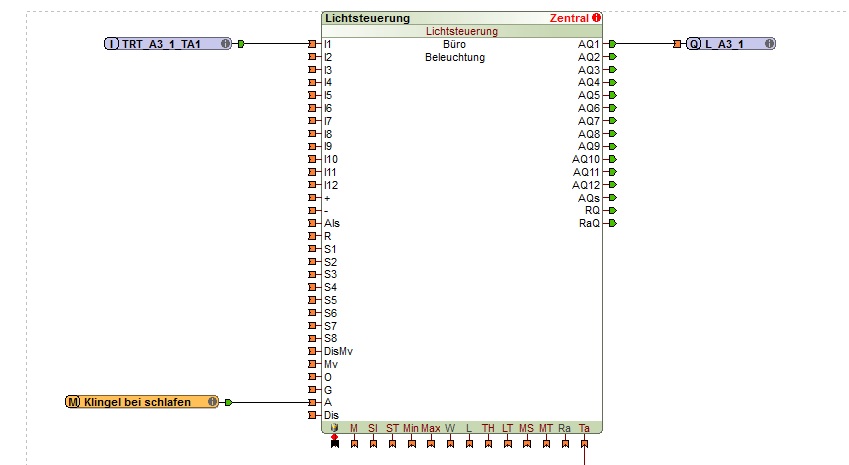Viewport: 849px width, 465px height.
Task: Click the G input connector
Action: tap(312, 390)
